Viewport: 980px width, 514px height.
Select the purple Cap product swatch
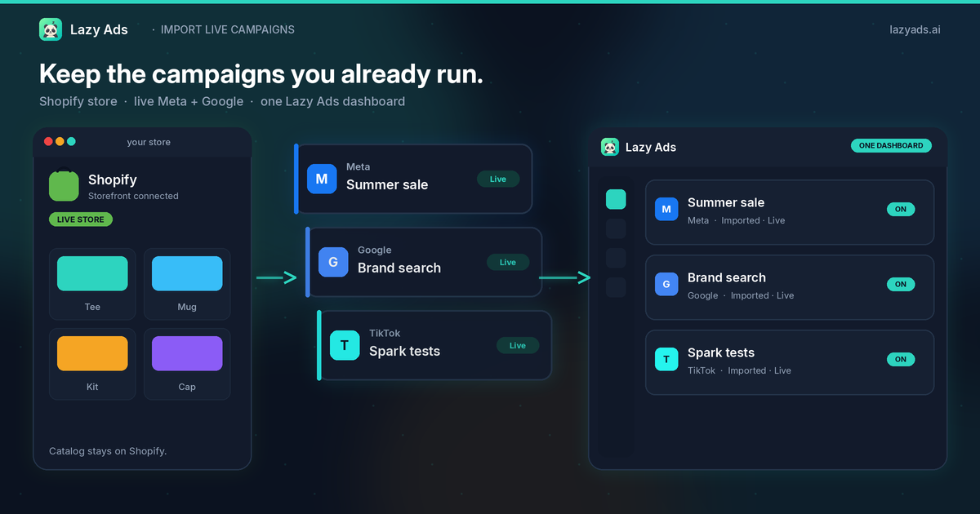point(187,353)
